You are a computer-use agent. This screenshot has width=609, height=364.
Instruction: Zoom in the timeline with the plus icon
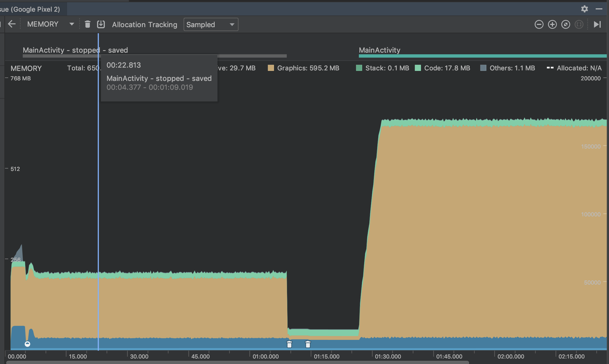552,24
